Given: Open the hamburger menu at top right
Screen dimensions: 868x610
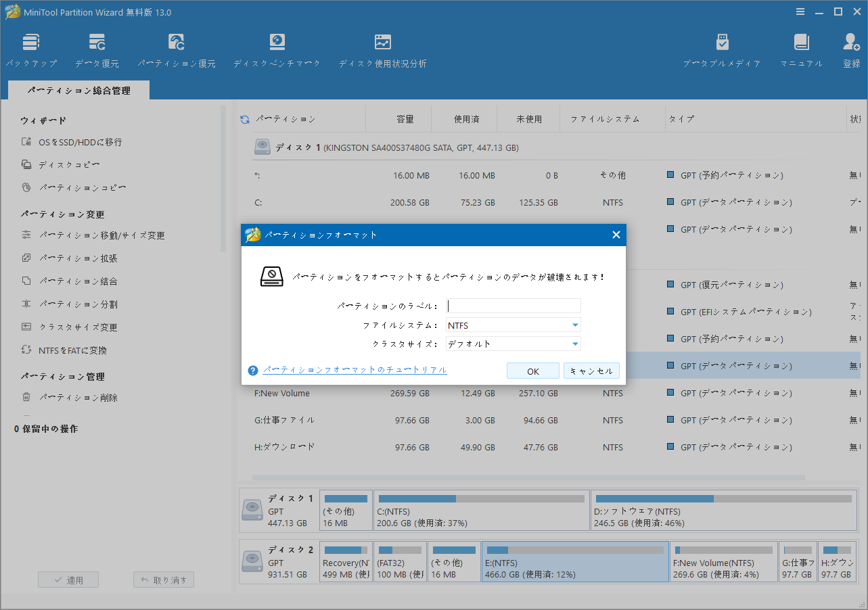Looking at the screenshot, I should 800,11.
